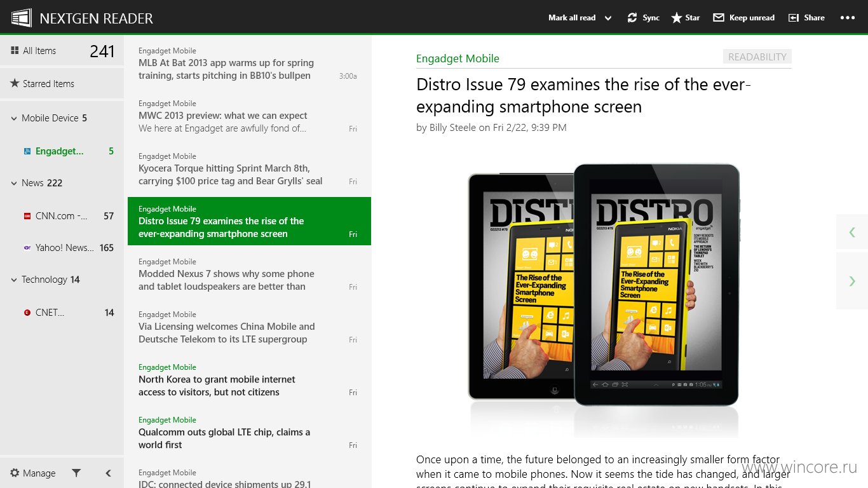This screenshot has width=868, height=488.
Task: Collapse the Mobile Device folder chevron
Action: coord(14,118)
